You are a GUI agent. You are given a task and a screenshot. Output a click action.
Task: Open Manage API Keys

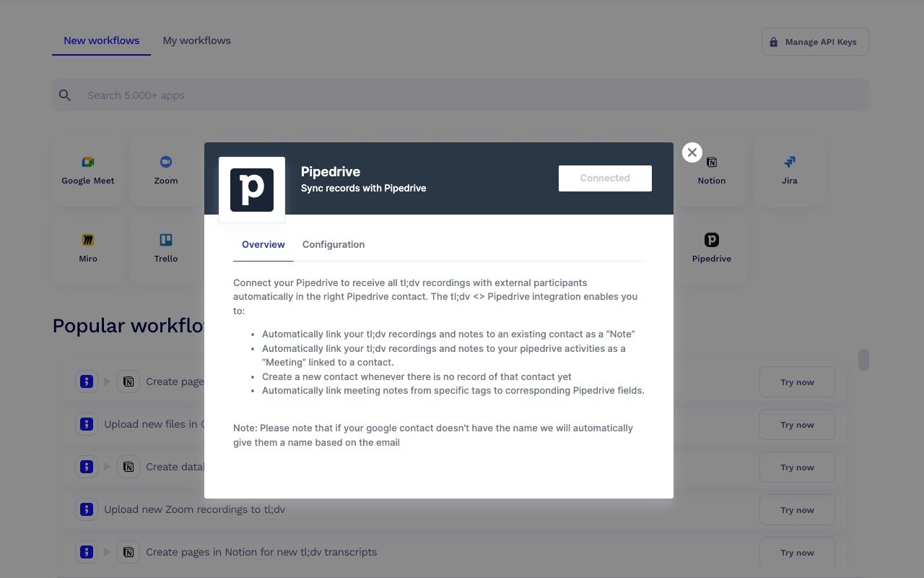814,41
